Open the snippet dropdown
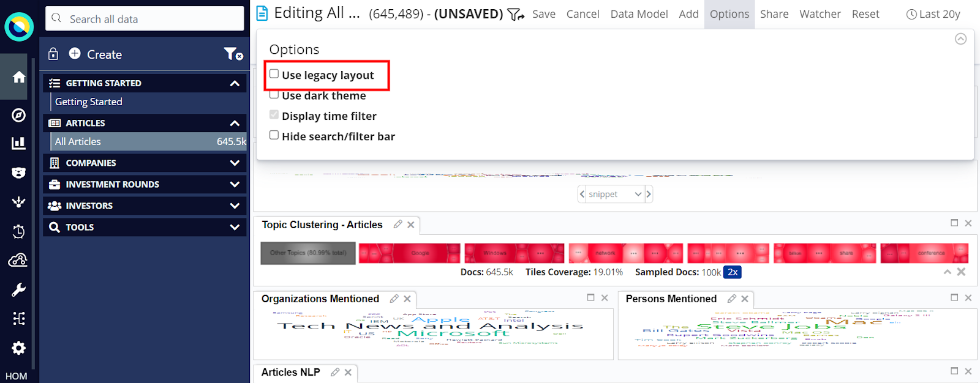 point(615,194)
